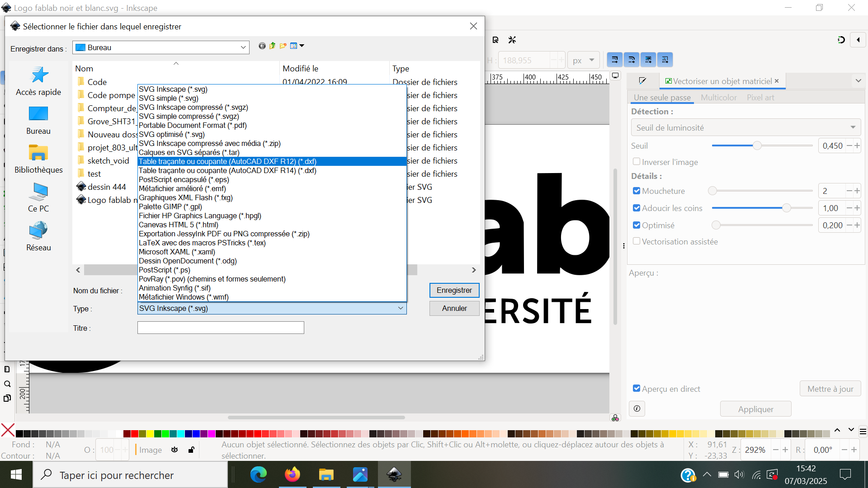Open Réseau in the places sidebar

coord(38,237)
